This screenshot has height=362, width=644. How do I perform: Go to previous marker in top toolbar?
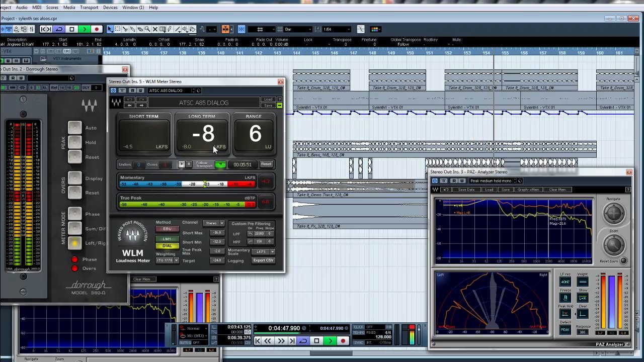(43, 29)
